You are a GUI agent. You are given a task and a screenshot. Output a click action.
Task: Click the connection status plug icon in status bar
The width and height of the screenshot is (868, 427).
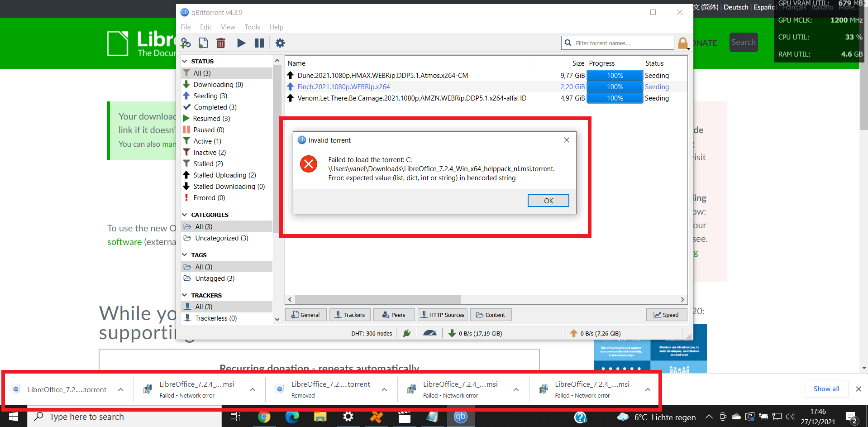[407, 333]
